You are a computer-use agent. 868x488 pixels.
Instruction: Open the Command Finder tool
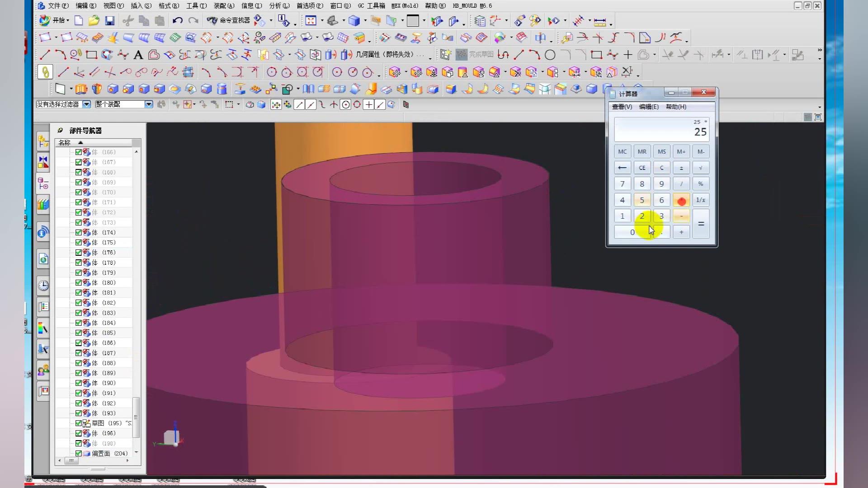(x=229, y=20)
